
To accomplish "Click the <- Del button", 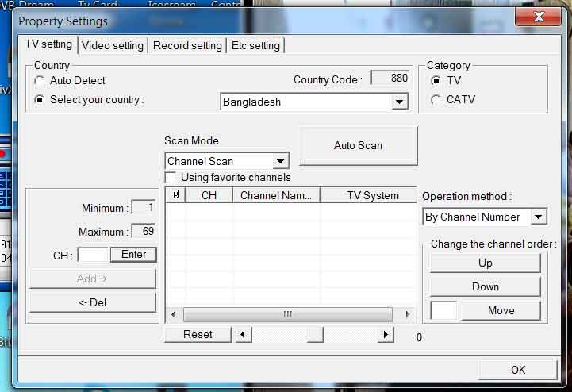I will [92, 302].
